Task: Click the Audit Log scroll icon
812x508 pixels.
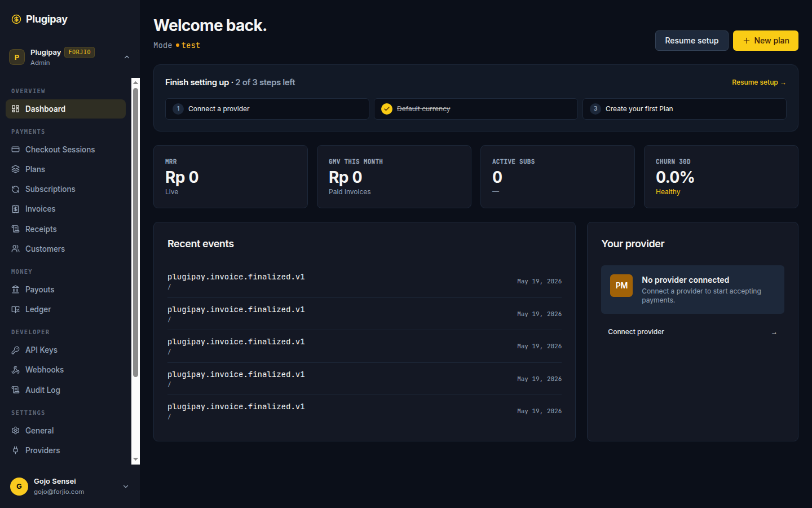Action: (15, 390)
